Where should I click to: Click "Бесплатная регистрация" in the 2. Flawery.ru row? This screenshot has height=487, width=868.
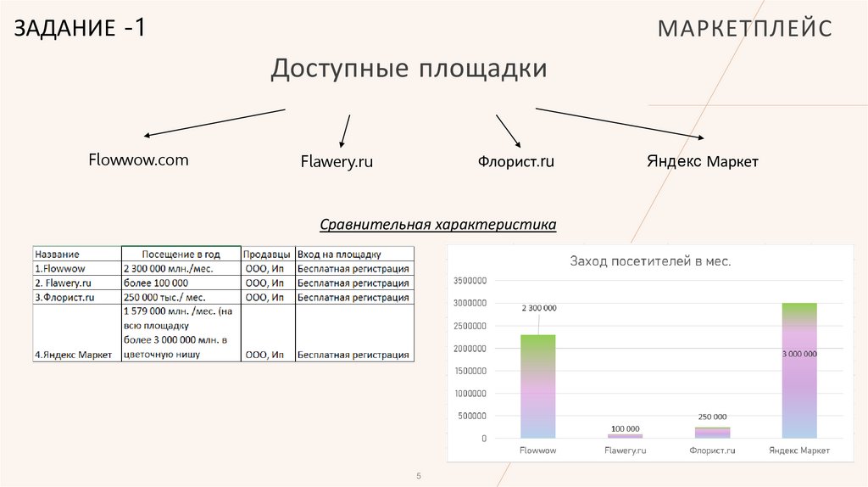pyautogui.click(x=354, y=283)
